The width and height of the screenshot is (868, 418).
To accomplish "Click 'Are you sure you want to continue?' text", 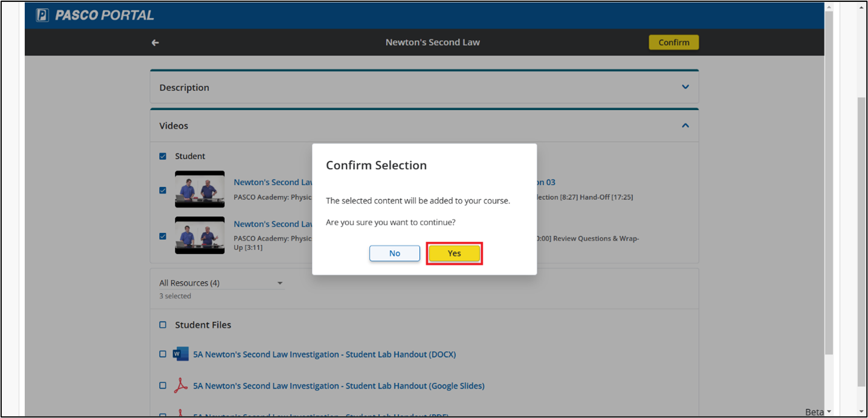I will (390, 223).
